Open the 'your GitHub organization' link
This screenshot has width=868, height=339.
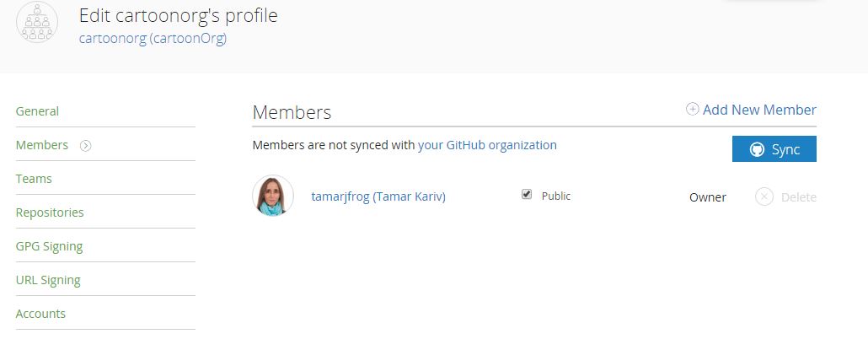(x=487, y=145)
